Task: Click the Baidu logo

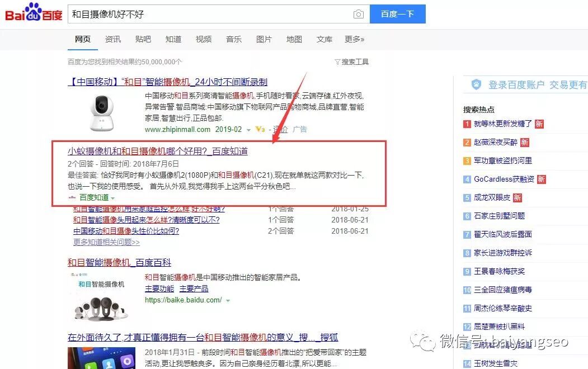Action: [x=34, y=12]
